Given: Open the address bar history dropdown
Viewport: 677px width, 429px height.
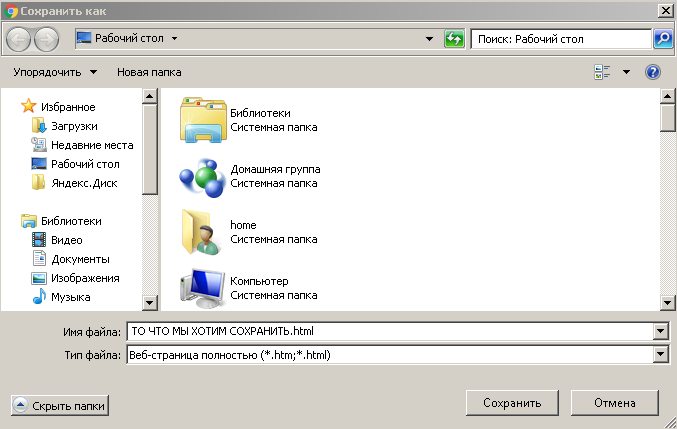Looking at the screenshot, I should [x=429, y=39].
